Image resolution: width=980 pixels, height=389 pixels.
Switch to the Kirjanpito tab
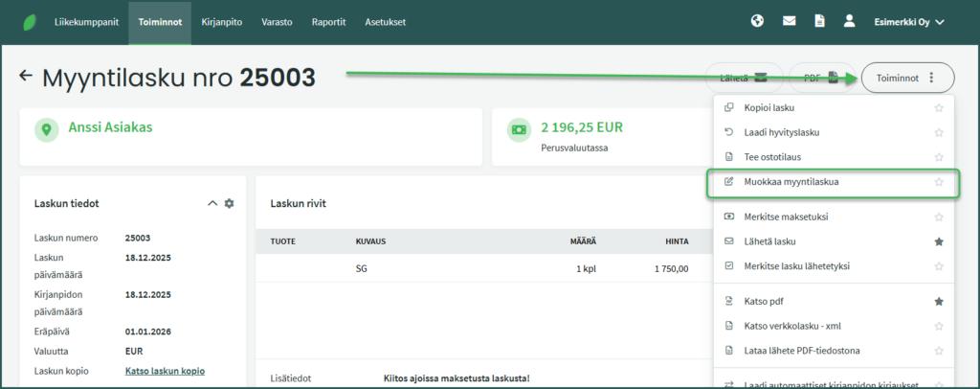point(221,21)
